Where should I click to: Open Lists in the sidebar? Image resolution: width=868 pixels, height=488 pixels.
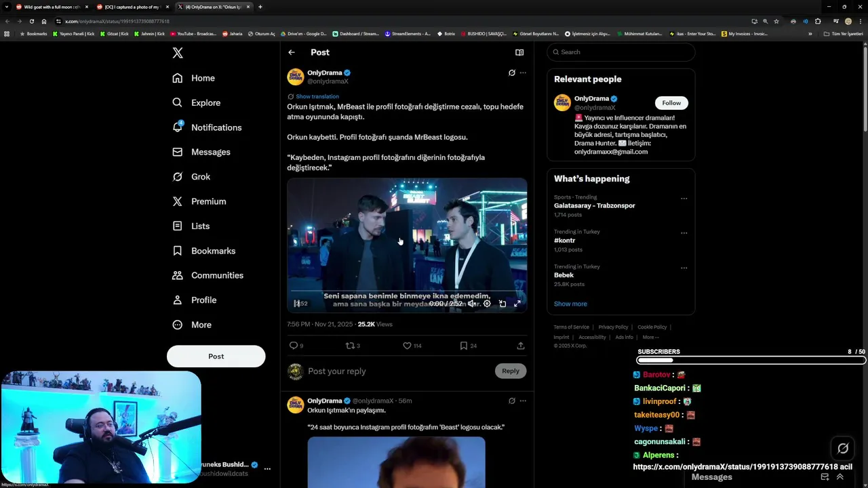[x=191, y=226]
